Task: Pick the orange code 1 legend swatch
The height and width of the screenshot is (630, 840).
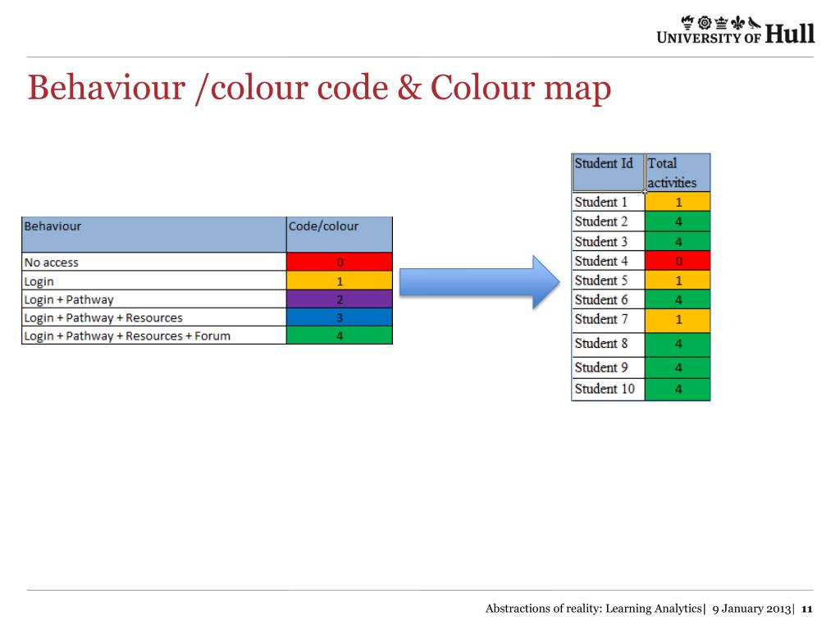Action: coord(340,281)
